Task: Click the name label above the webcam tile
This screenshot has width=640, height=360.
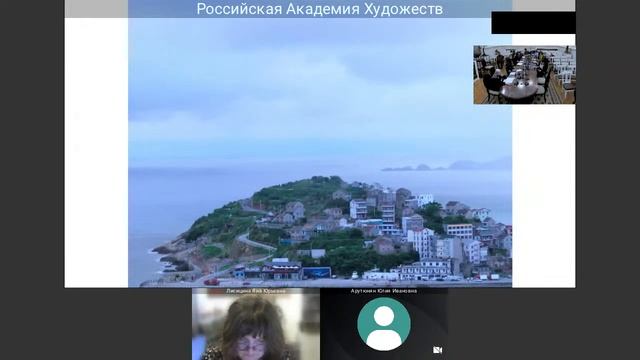Action: coord(256,291)
